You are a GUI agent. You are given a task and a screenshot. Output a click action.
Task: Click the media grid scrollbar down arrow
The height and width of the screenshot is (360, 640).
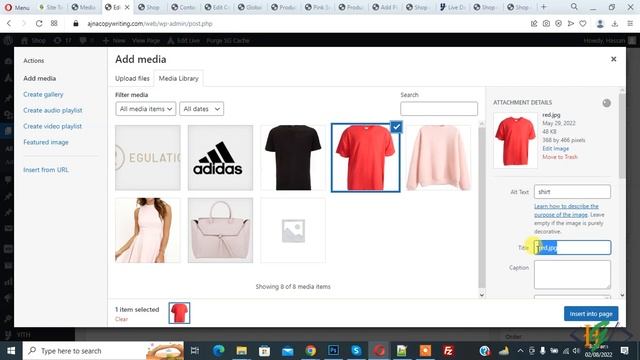(x=482, y=295)
